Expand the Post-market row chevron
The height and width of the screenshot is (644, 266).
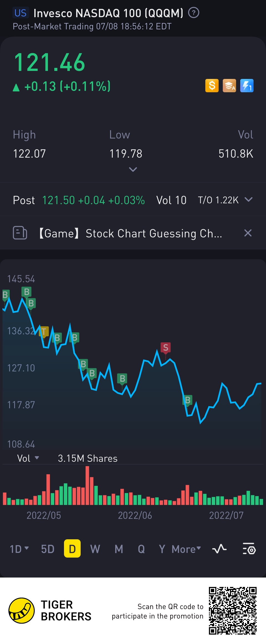point(249,200)
